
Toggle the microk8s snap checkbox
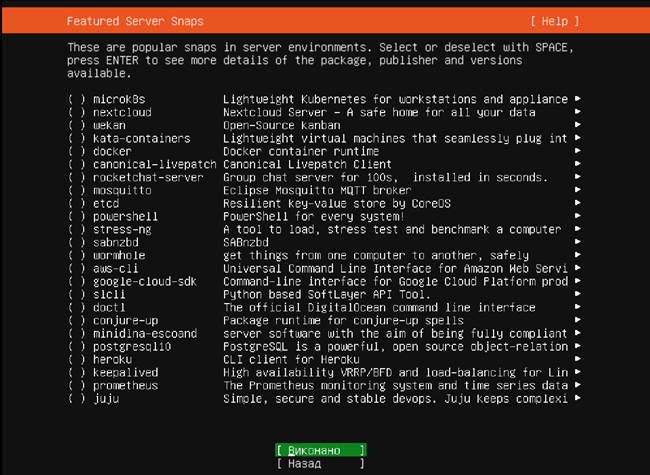[x=77, y=99]
